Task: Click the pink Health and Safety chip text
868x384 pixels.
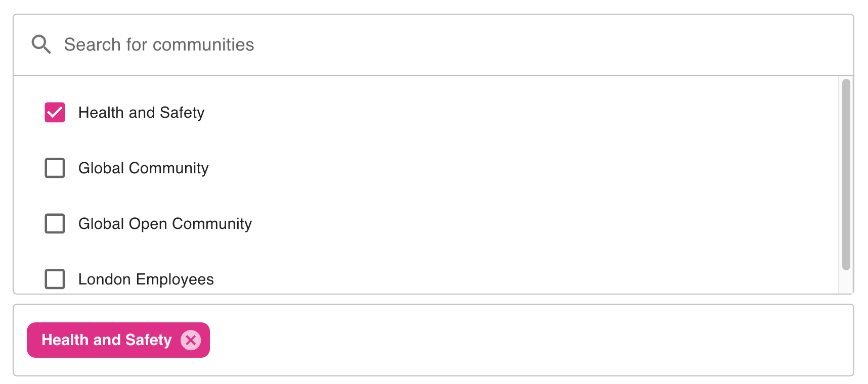Action: click(106, 340)
